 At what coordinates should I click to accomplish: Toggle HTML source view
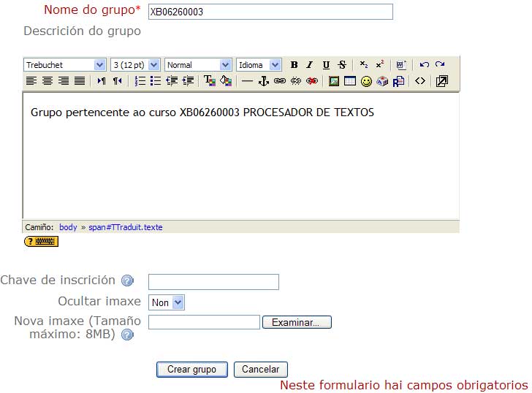pyautogui.click(x=419, y=81)
